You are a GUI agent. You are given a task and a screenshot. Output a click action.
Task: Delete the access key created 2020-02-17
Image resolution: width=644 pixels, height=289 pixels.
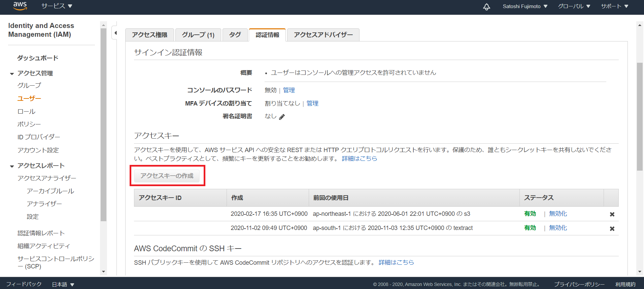612,214
